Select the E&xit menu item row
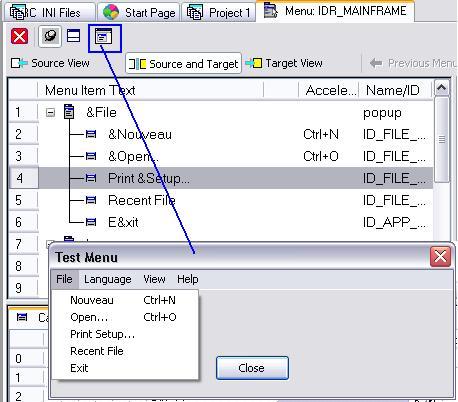This screenshot has height=402, width=458. [220, 222]
